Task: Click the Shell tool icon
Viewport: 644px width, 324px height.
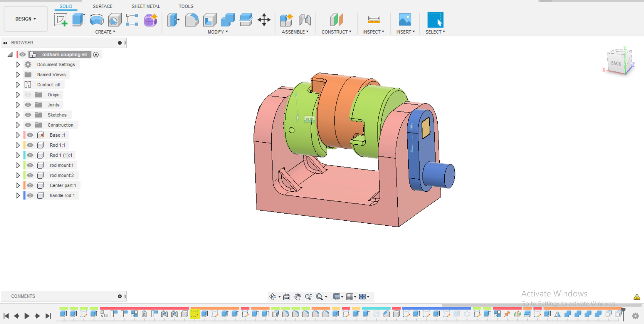Action: [x=210, y=20]
